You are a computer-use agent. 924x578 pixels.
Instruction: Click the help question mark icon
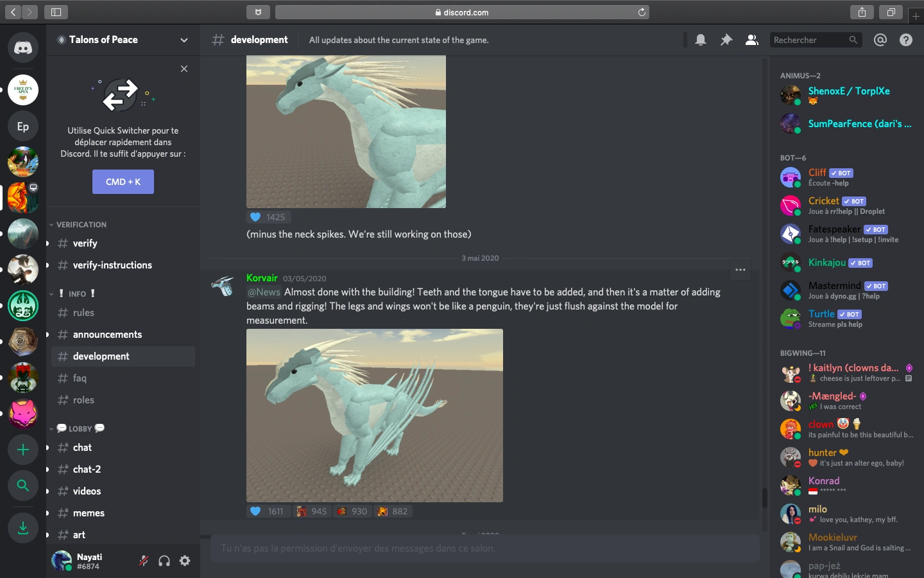906,40
